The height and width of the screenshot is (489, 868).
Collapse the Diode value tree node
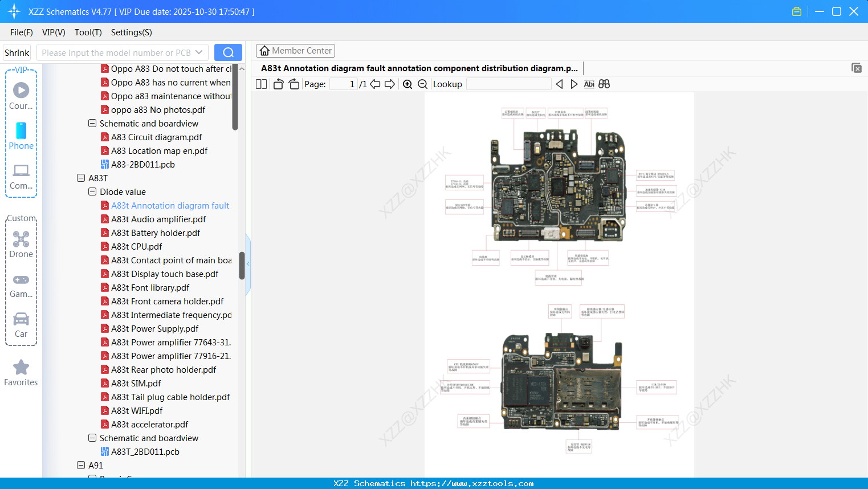92,191
